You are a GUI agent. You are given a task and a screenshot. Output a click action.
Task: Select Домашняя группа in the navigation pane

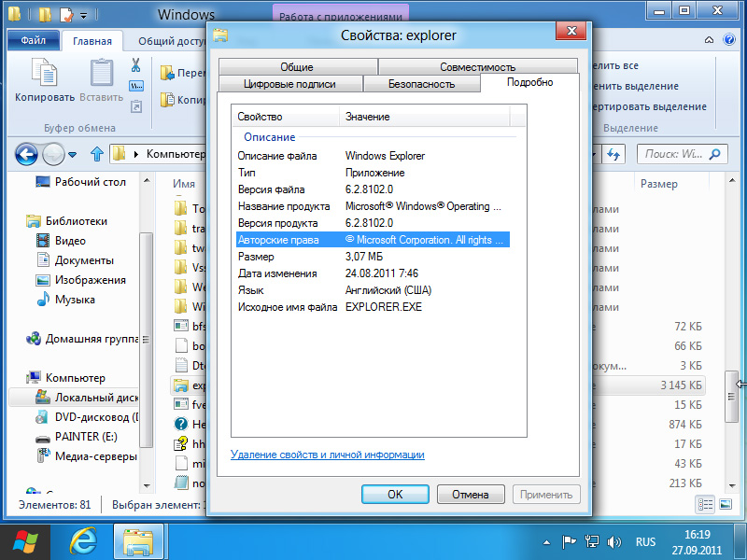(x=82, y=339)
